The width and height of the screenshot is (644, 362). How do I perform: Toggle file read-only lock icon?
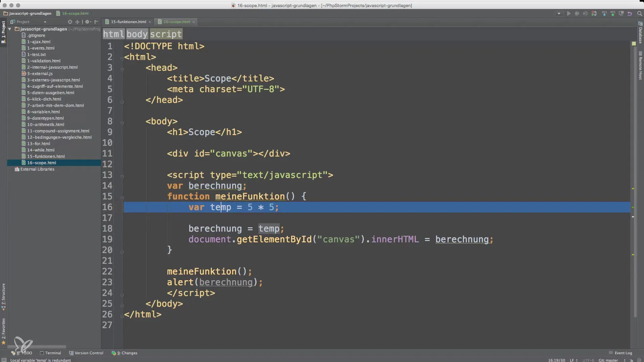pyautogui.click(x=632, y=360)
